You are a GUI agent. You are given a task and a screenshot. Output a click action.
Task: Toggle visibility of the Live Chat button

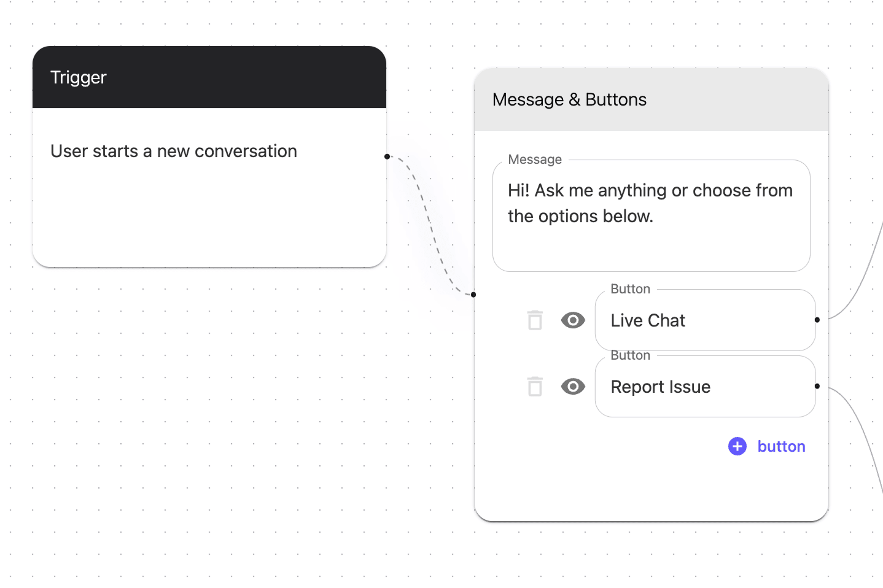[573, 320]
